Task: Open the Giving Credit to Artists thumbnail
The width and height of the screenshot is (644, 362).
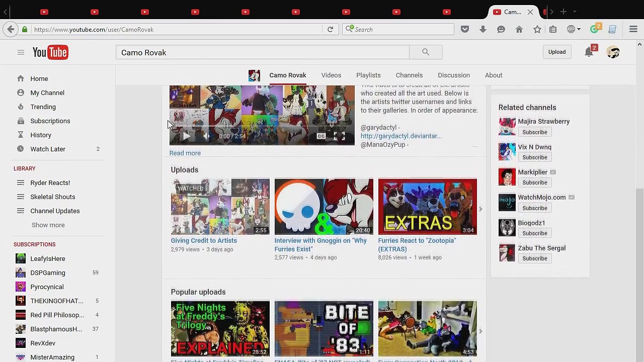Action: point(220,207)
